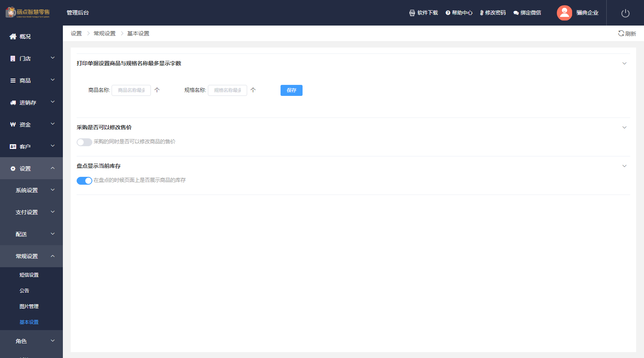Screen dimensions: 644x358
Task: Click the 门店 building icon
Action: click(13, 58)
